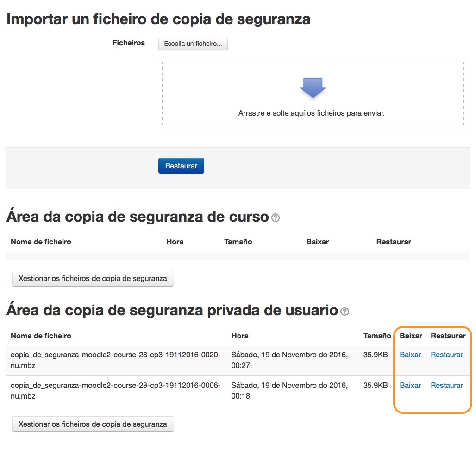Click Baixar link for the 0006-nu.mbz backup

410,386
